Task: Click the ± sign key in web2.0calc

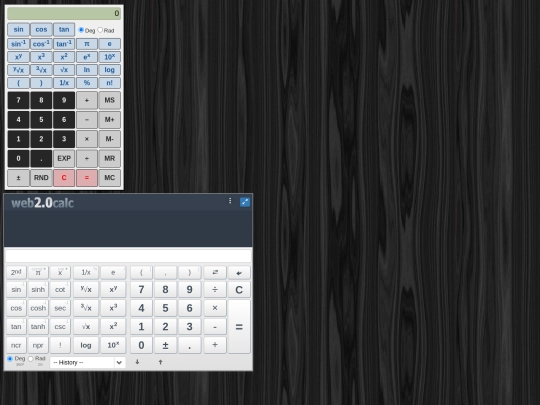Action: tap(165, 345)
